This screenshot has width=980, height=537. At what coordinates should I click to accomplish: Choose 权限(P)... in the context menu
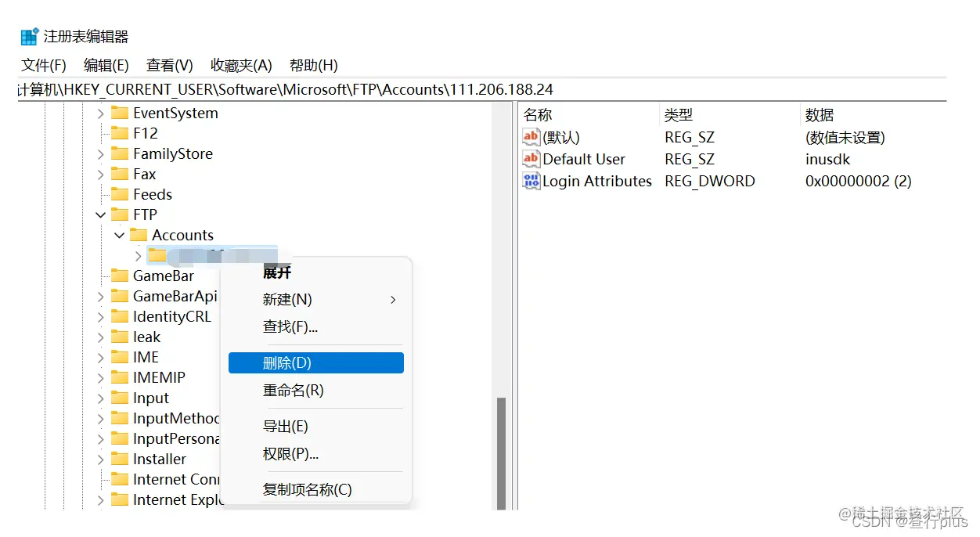click(x=316, y=453)
